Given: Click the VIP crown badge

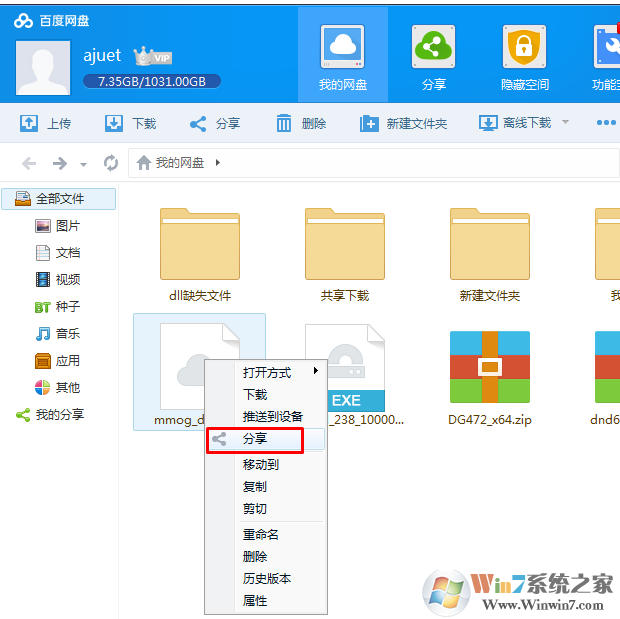Looking at the screenshot, I should pos(153,56).
